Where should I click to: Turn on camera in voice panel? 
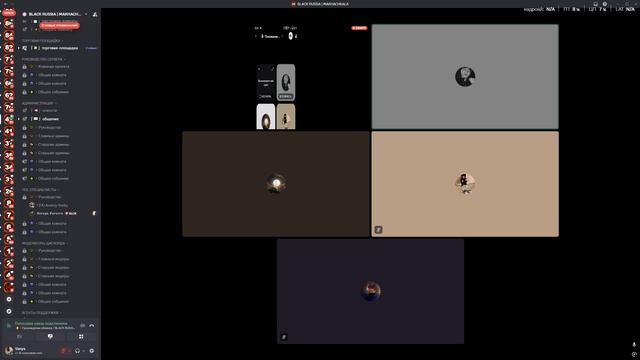(19, 337)
